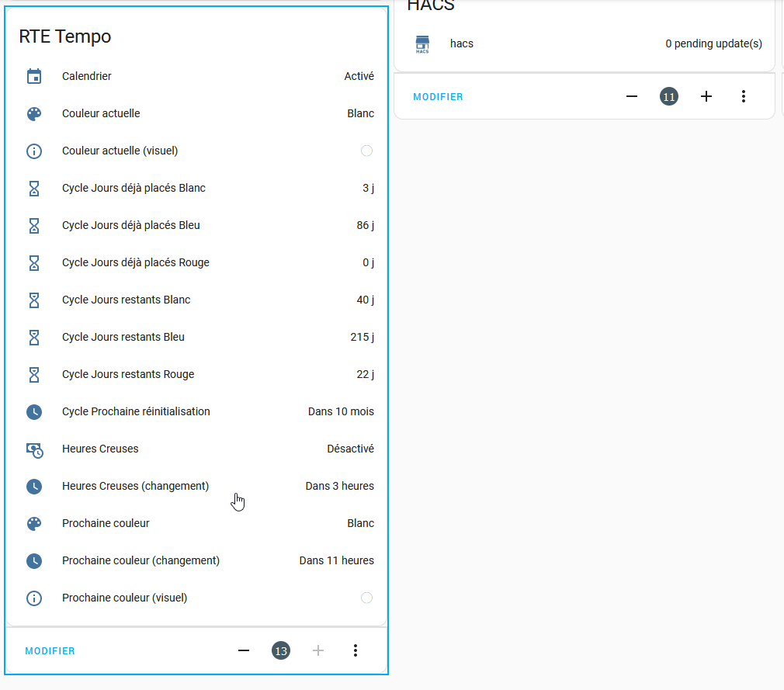Click the 'Désactivé' state value
This screenshot has width=784, height=690.
(351, 449)
